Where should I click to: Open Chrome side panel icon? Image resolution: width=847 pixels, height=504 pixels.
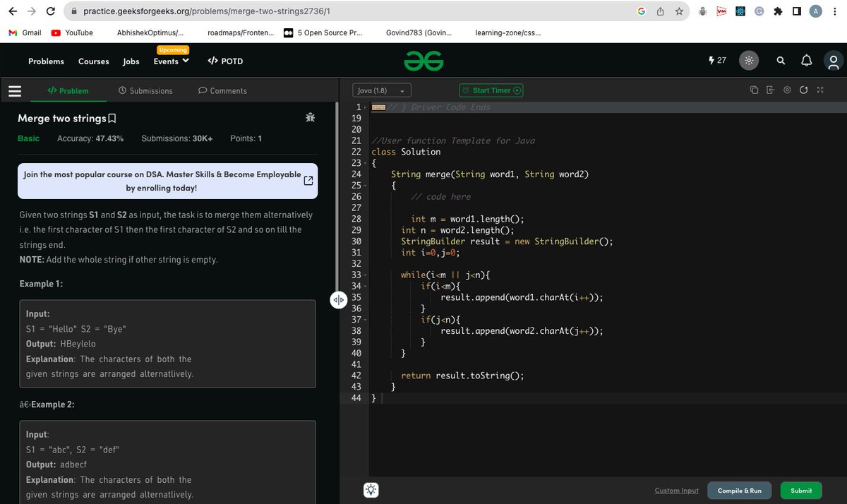tap(796, 11)
